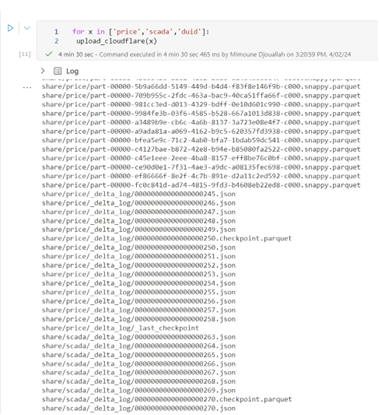Click price _delta_log 254.json line
Screen dimensions: 379x415
139,283
